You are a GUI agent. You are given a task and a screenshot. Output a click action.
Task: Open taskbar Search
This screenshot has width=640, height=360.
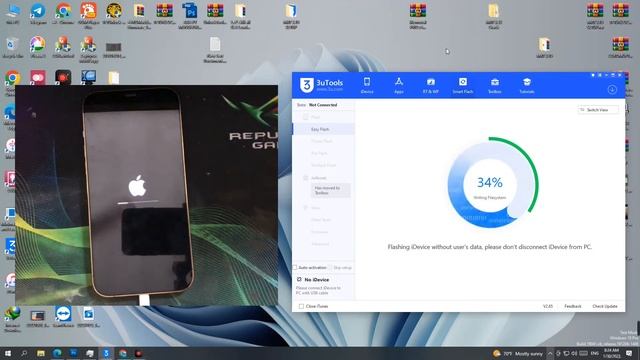pos(24,353)
